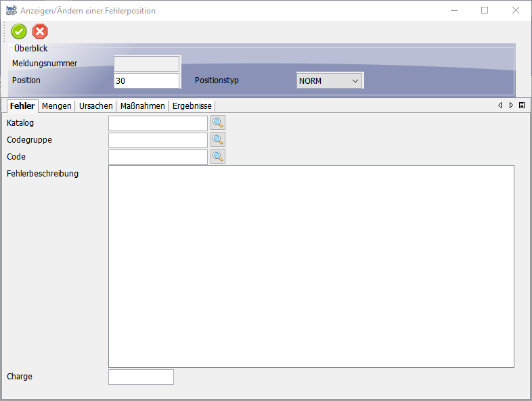The width and height of the screenshot is (532, 401).
Task: Click the Position field containing 30
Action: point(146,80)
